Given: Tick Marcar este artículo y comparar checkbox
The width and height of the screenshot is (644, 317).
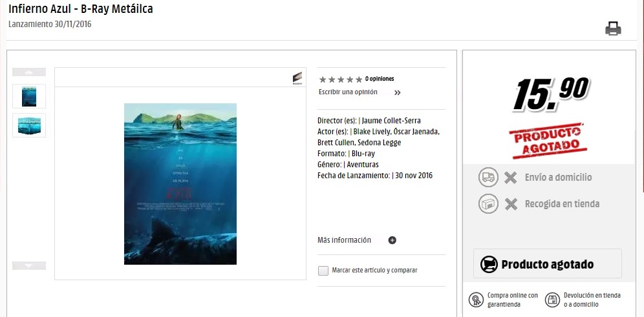Looking at the screenshot, I should click(x=323, y=271).
